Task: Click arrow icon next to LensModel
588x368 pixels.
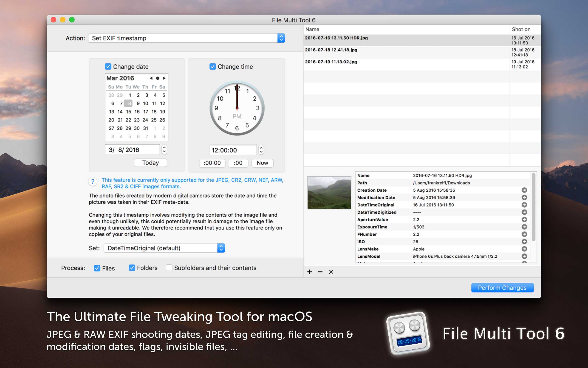Action: click(524, 256)
